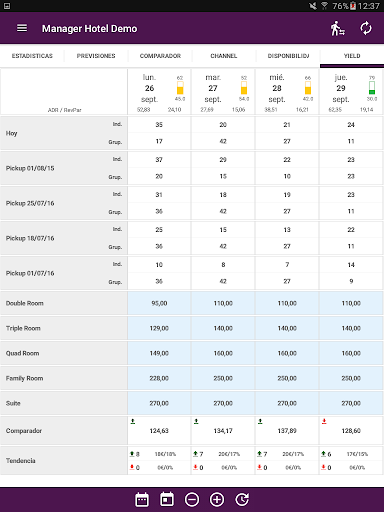Edit Suite price for mié. 28
The height and width of the screenshot is (512, 384).
(287, 403)
